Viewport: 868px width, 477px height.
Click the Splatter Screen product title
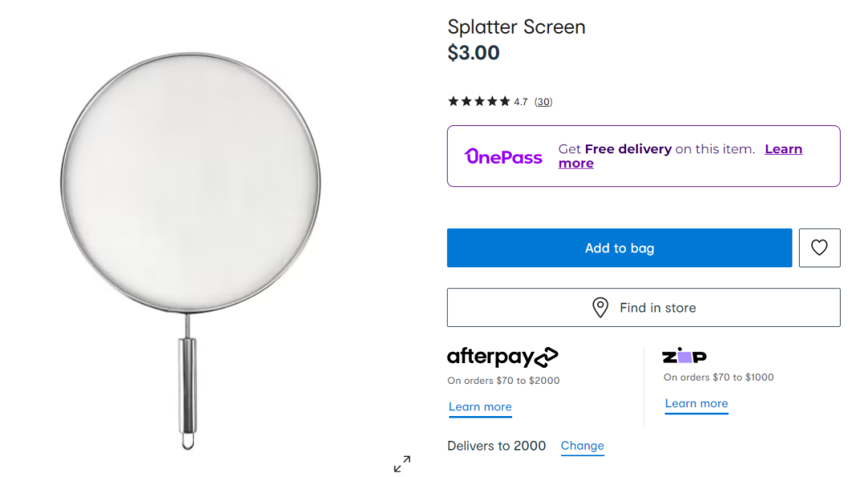(x=516, y=26)
